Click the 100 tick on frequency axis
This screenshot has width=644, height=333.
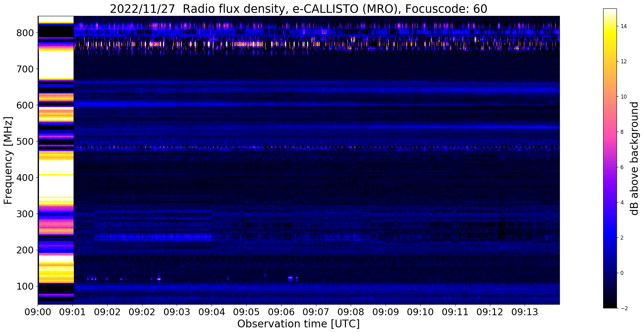tap(25, 286)
